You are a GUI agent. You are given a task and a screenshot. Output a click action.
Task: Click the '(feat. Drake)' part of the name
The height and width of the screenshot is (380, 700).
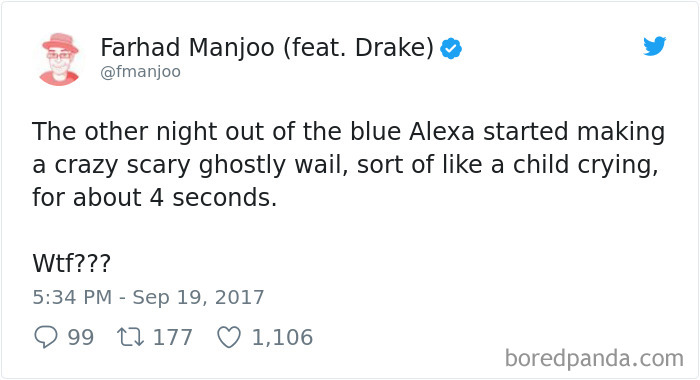click(x=358, y=48)
